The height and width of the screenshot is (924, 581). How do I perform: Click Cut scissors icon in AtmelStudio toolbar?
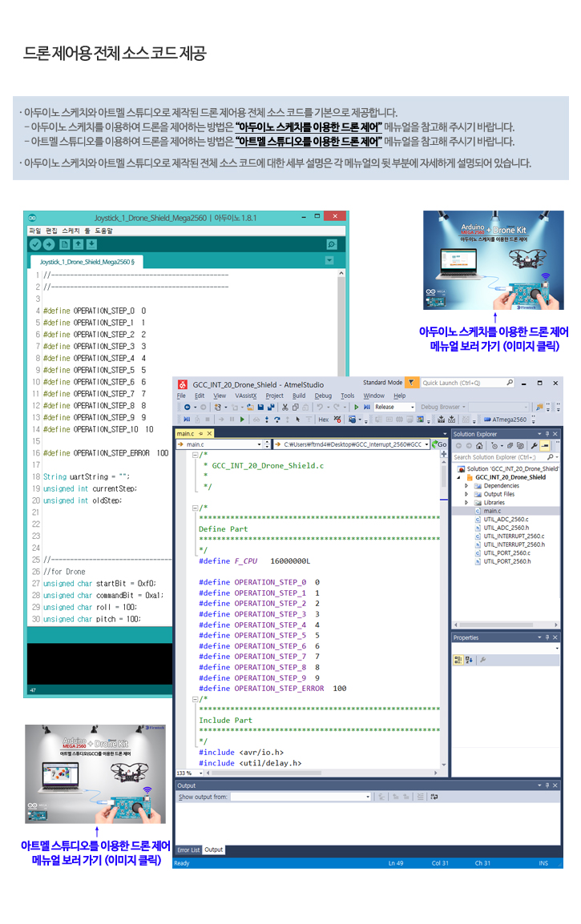(285, 407)
